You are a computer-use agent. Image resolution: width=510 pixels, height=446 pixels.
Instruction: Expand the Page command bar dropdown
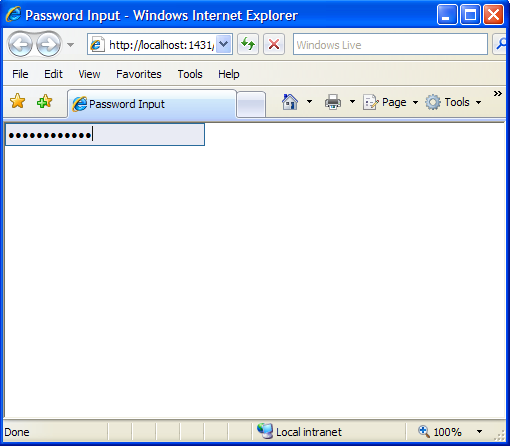415,102
